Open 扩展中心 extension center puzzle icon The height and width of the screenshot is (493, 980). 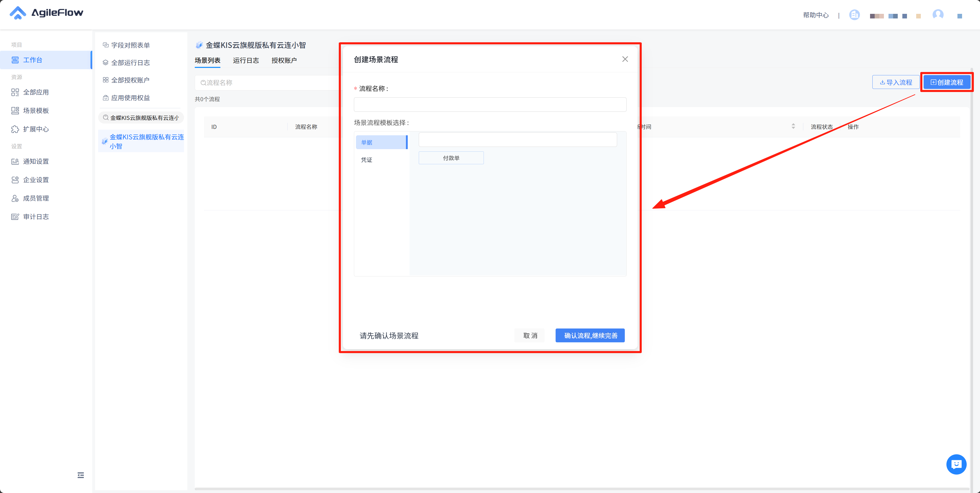click(x=15, y=129)
